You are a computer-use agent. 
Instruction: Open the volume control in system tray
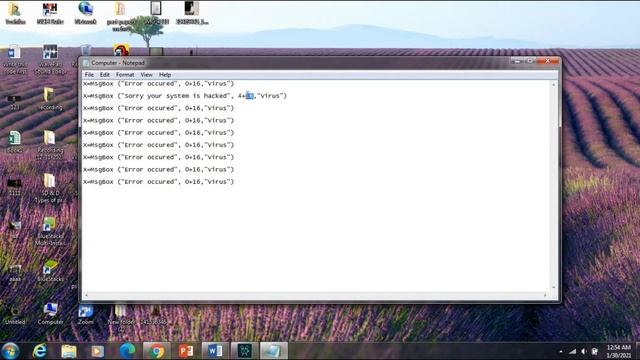pyautogui.click(x=584, y=351)
